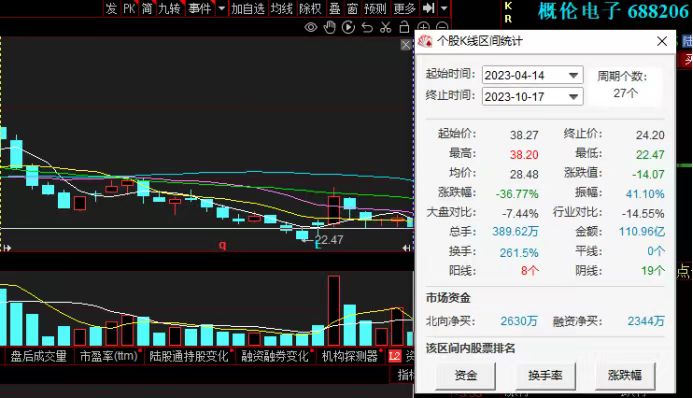Click the undo arrow icon
The image size is (693, 398).
tap(367, 27)
